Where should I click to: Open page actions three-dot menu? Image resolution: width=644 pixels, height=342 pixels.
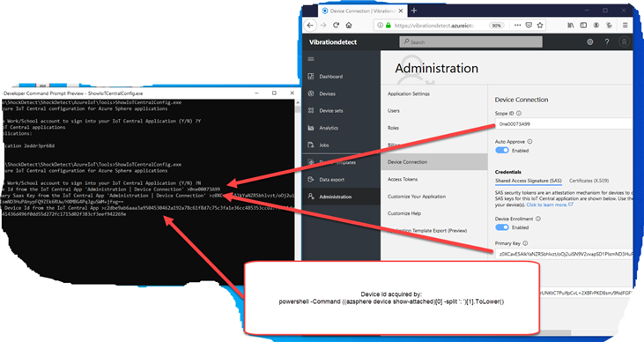click(517, 25)
